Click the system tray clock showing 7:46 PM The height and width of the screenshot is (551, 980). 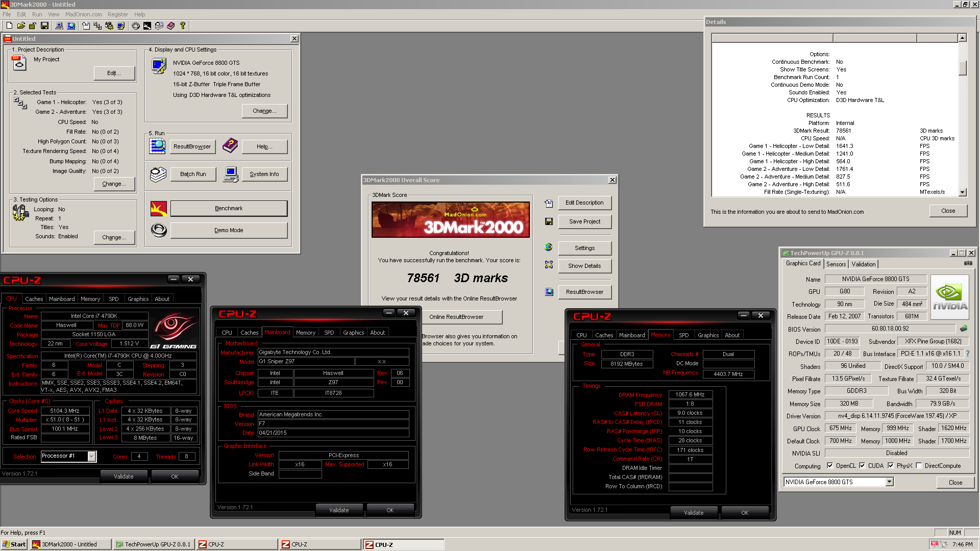962,544
